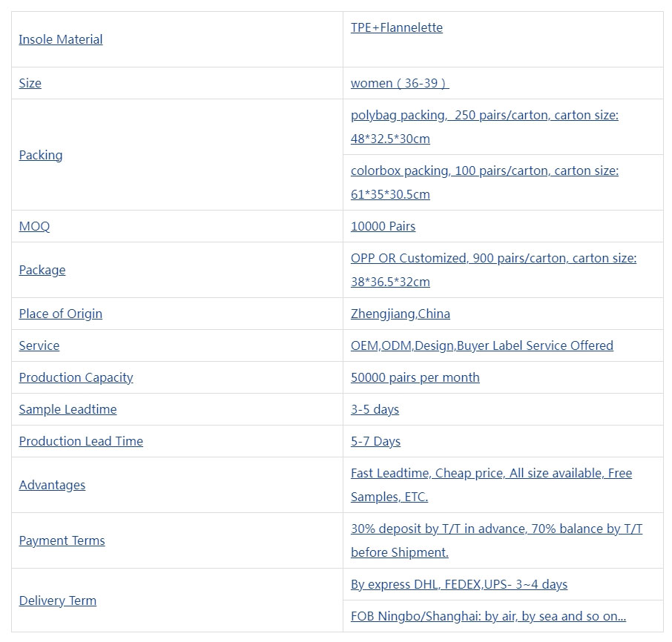
Task: Click the Production Capacity link
Action: click(x=76, y=377)
